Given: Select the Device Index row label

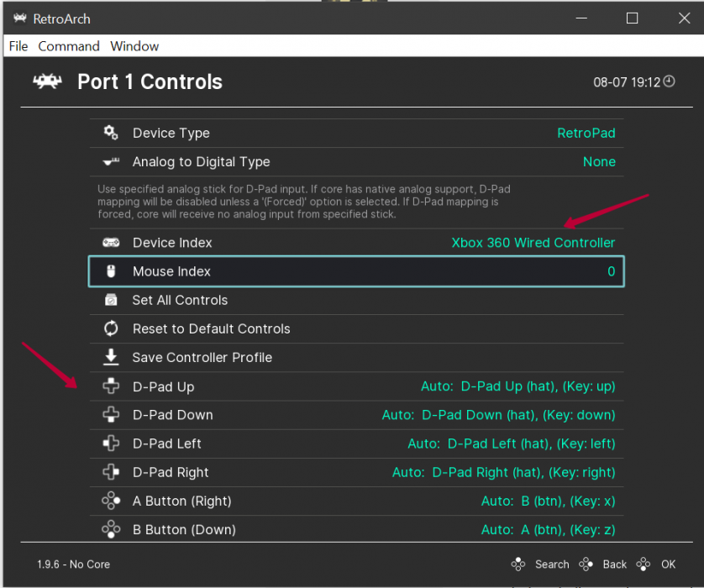Looking at the screenshot, I should tap(172, 243).
